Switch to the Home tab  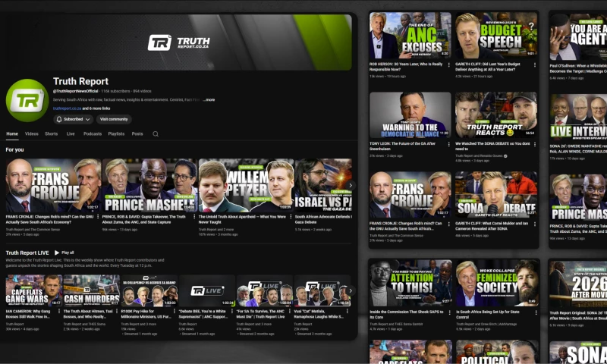tap(12, 133)
